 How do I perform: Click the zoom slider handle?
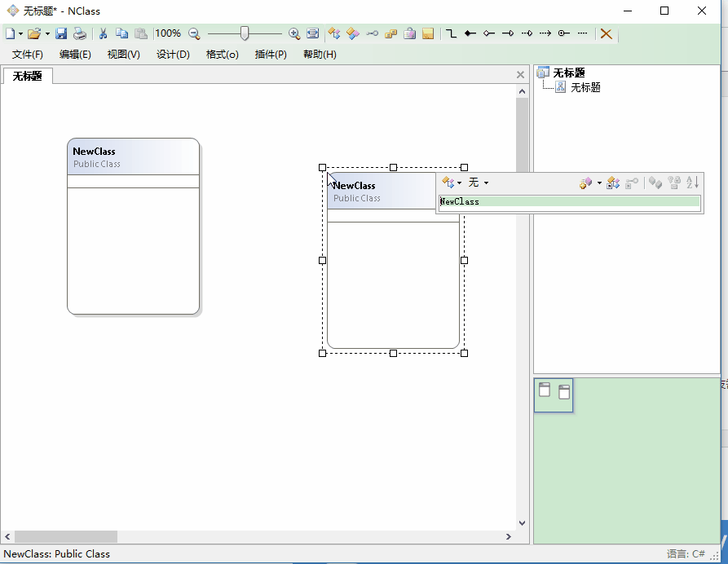click(x=245, y=33)
